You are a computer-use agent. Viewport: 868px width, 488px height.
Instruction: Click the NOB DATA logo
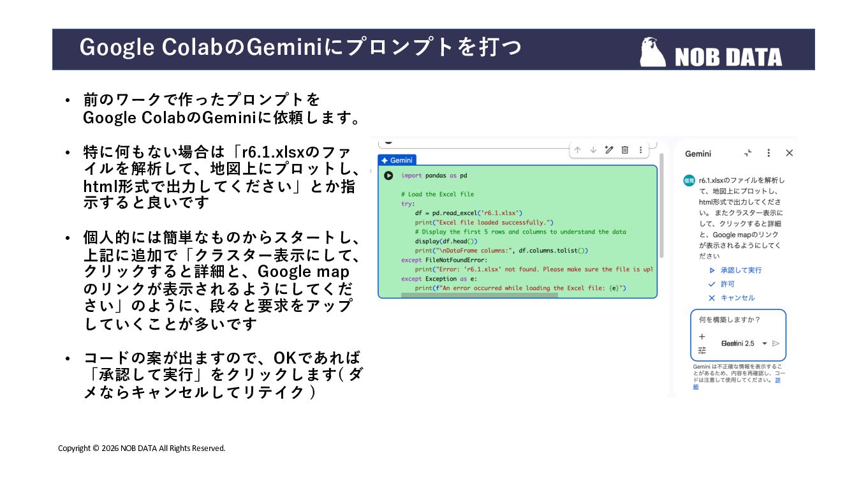711,52
